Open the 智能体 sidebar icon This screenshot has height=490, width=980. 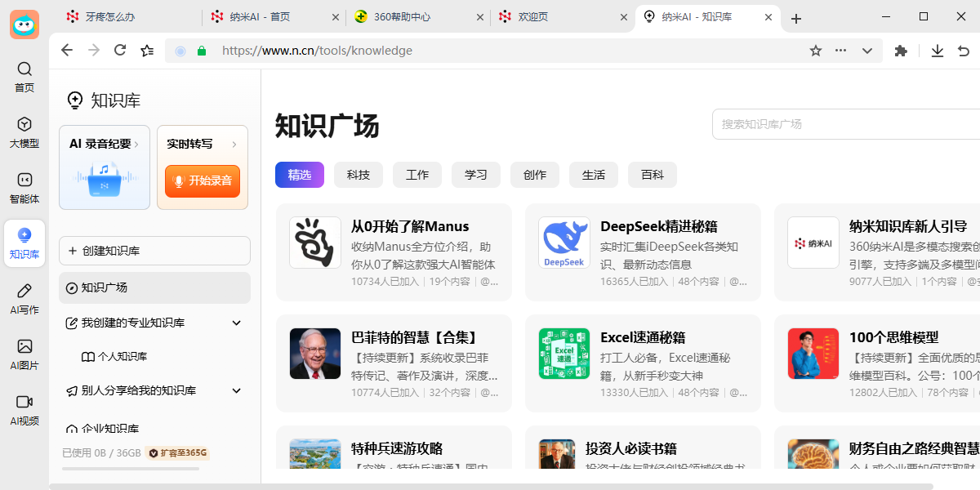click(x=24, y=187)
